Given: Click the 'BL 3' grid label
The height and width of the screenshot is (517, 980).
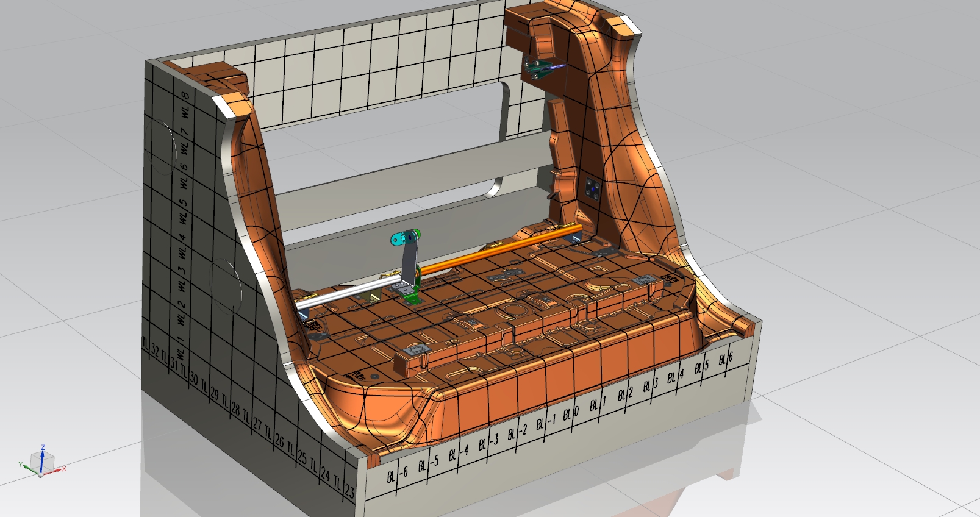Looking at the screenshot, I should tap(651, 385).
